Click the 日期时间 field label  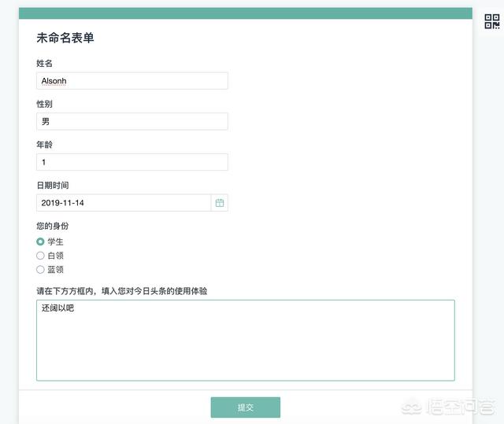tap(53, 185)
